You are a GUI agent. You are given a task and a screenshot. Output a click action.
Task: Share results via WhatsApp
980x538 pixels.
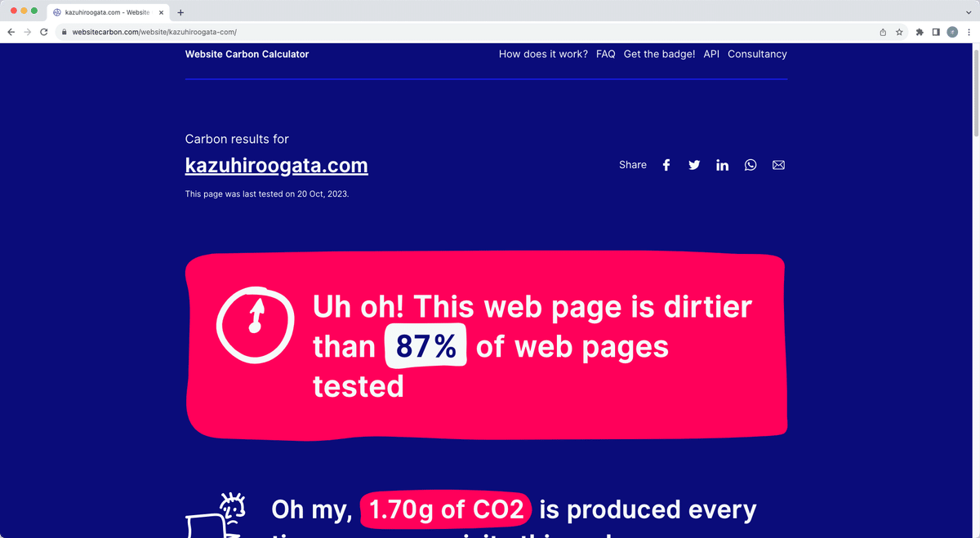(x=751, y=165)
